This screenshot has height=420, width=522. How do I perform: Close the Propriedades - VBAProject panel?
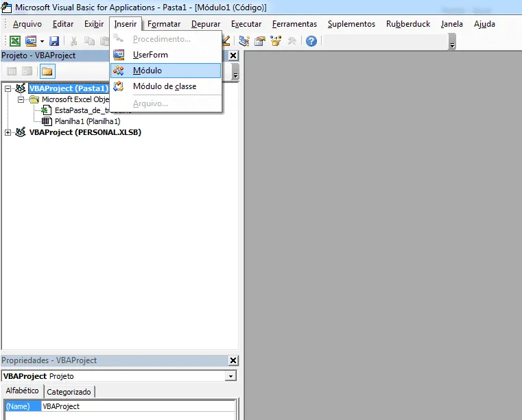pyautogui.click(x=233, y=360)
